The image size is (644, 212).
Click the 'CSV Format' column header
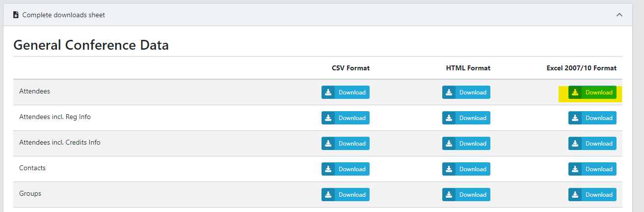(350, 68)
